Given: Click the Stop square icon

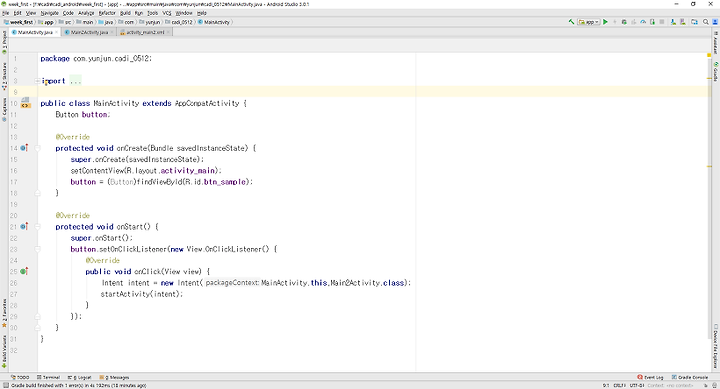Looking at the screenshot, I should point(662,22).
